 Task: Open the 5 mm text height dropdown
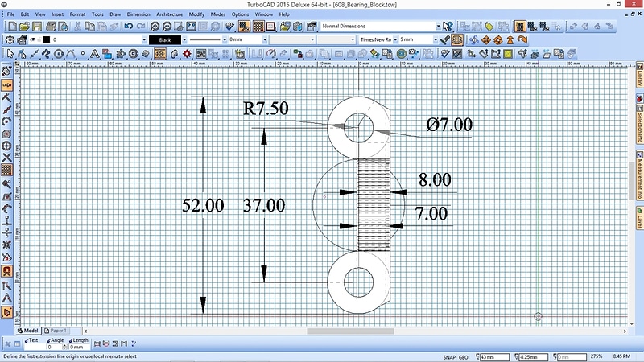click(x=436, y=39)
